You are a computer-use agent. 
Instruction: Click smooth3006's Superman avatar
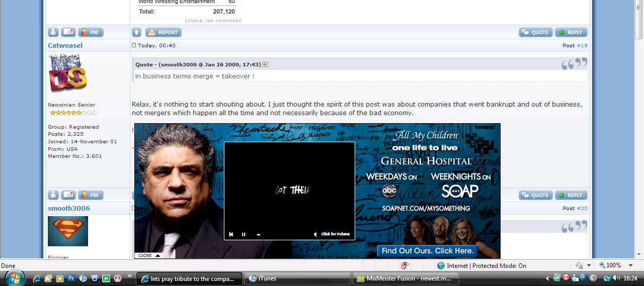(x=68, y=231)
